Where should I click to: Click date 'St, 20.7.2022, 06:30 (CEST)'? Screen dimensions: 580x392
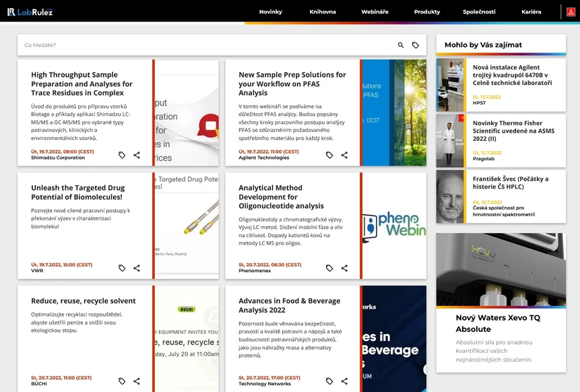coord(270,265)
